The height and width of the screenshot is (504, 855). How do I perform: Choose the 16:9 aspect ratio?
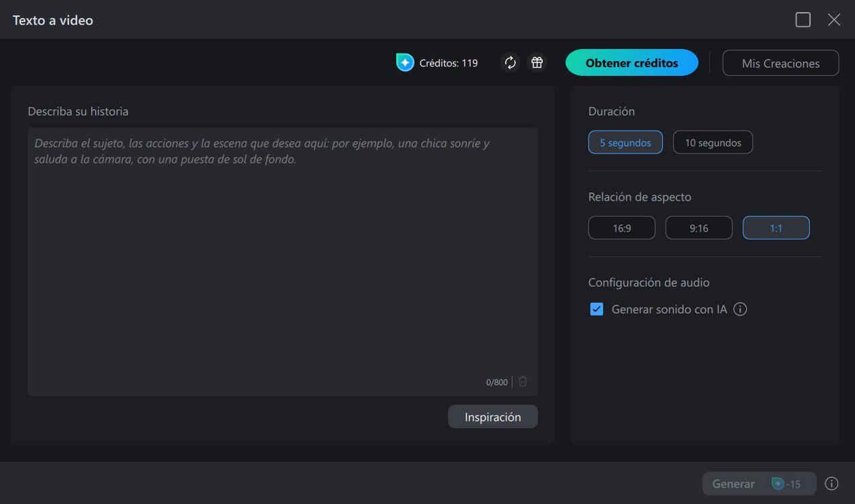tap(621, 228)
